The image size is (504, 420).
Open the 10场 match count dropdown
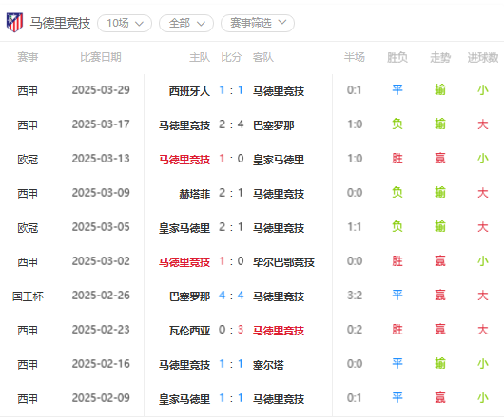(125, 23)
